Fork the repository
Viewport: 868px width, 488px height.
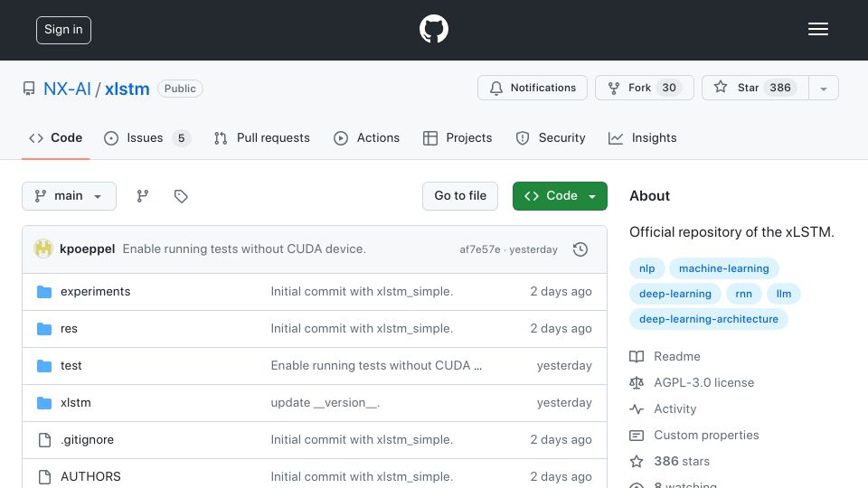click(644, 88)
